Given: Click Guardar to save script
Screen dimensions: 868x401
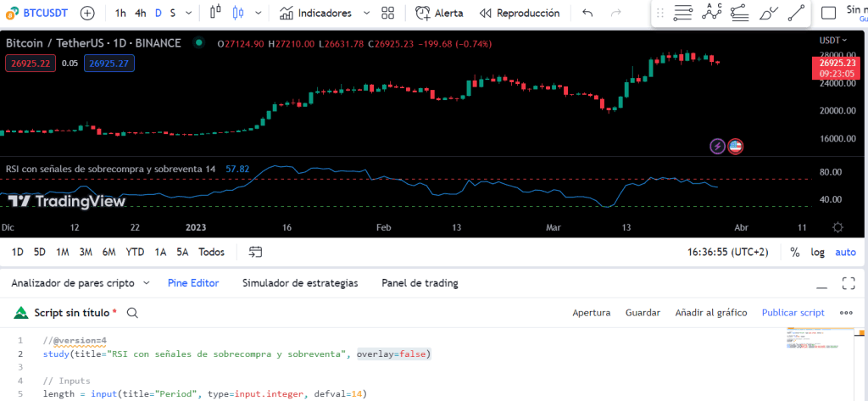Looking at the screenshot, I should (643, 313).
